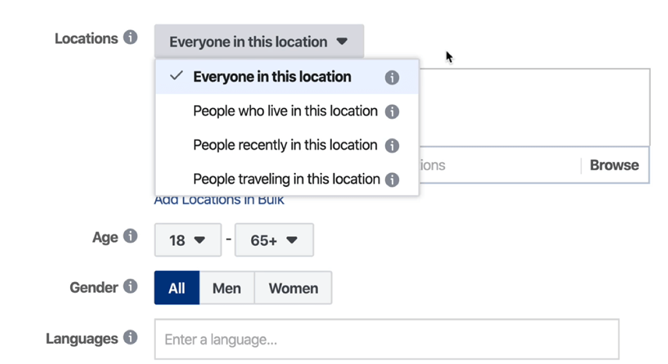668x364 pixels.
Task: Click the info icon next to Locations label
Action: pos(130,38)
